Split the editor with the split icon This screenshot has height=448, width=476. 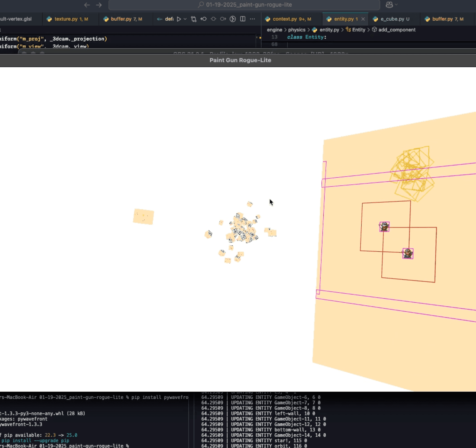click(x=243, y=19)
